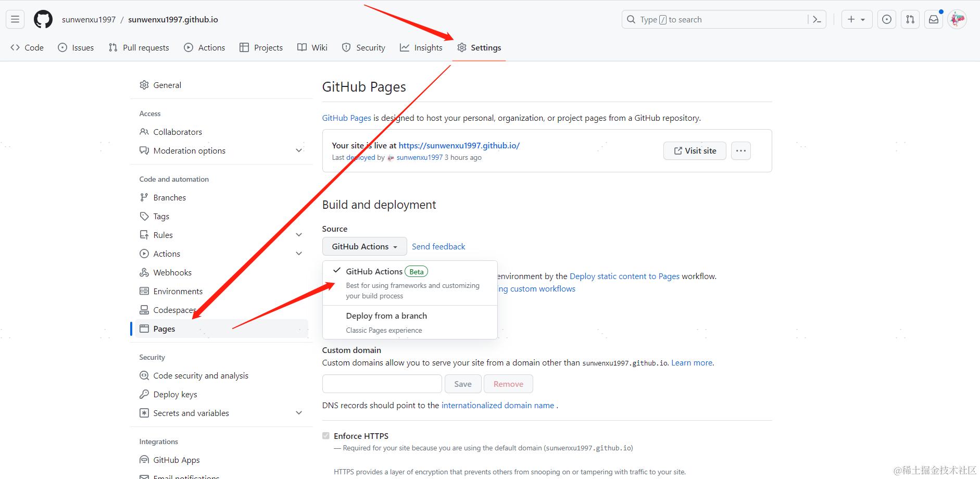Expand Secrets and variables section
The width and height of the screenshot is (980, 479).
pyautogui.click(x=299, y=413)
